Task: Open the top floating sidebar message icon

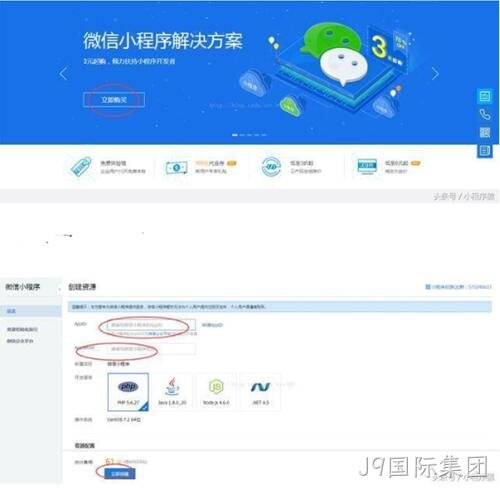Action: (x=485, y=97)
